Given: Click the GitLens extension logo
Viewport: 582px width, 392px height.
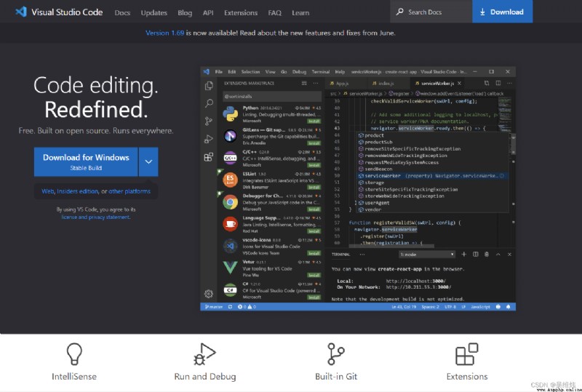Looking at the screenshot, I should 230,136.
